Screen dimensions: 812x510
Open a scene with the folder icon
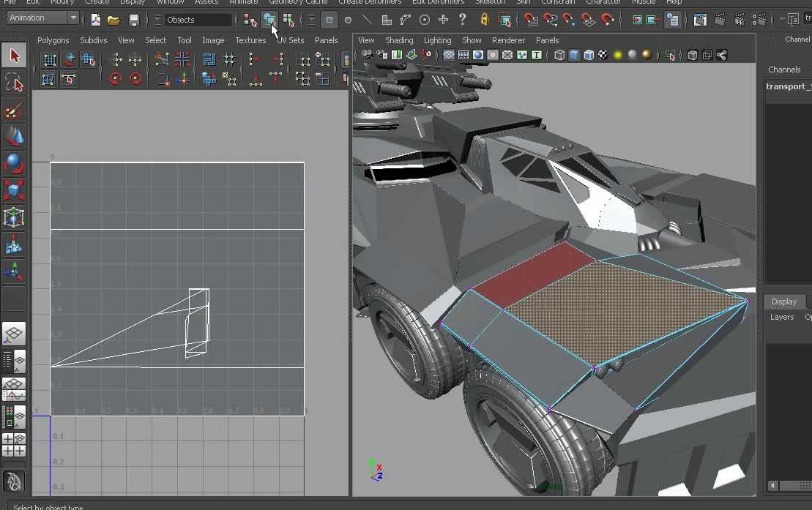[113, 20]
